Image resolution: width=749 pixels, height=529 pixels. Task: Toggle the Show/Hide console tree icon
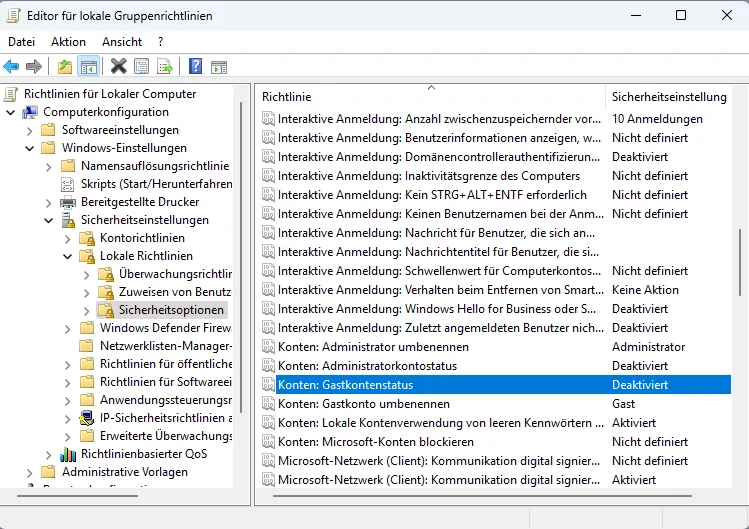[88, 66]
